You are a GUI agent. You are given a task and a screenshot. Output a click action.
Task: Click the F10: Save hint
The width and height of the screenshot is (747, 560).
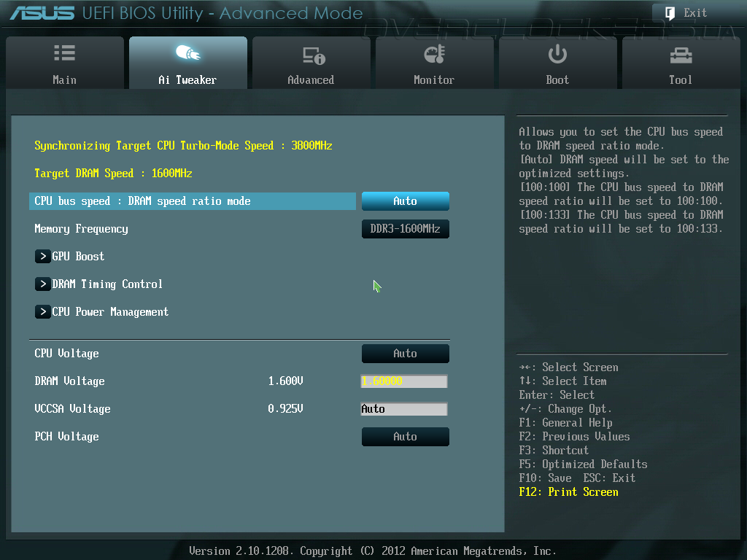[546, 478]
